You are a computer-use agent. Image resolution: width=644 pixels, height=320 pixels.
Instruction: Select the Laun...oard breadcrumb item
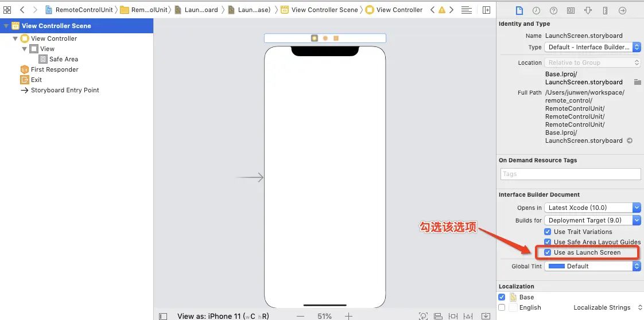(196, 10)
